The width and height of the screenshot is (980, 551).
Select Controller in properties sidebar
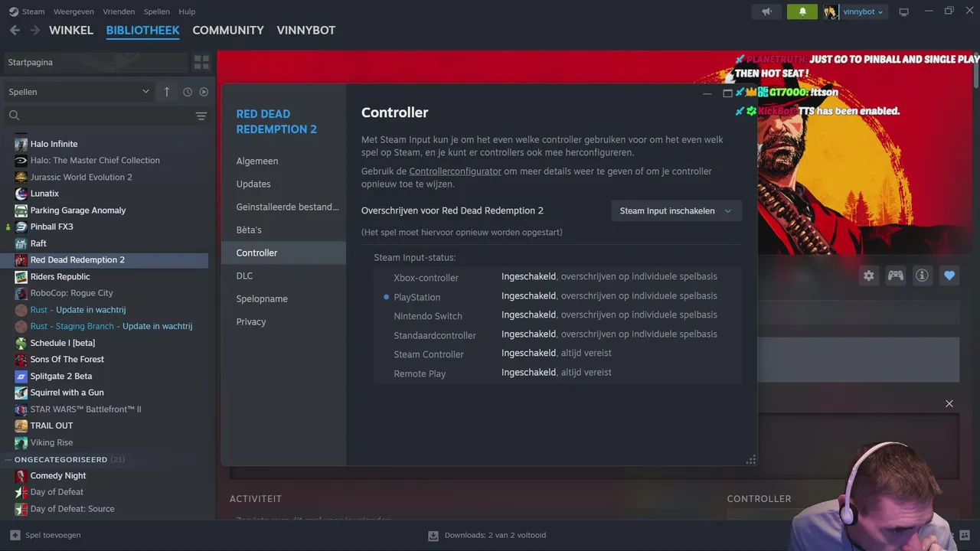click(283, 253)
